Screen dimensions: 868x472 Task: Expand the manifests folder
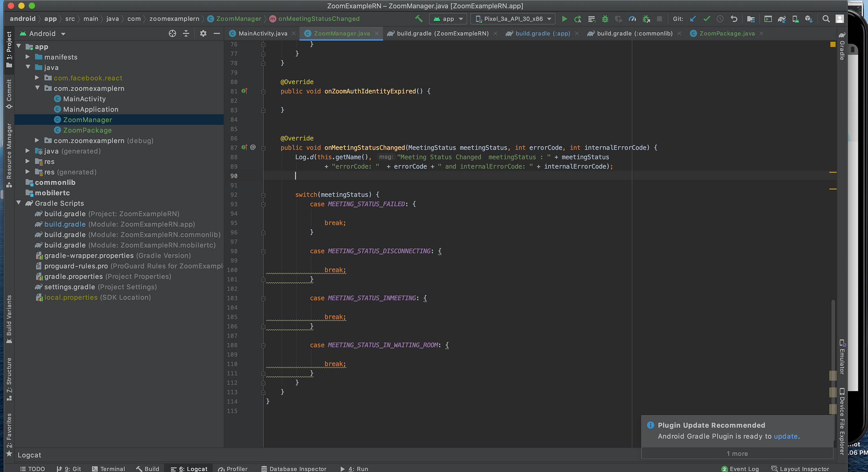(x=27, y=57)
